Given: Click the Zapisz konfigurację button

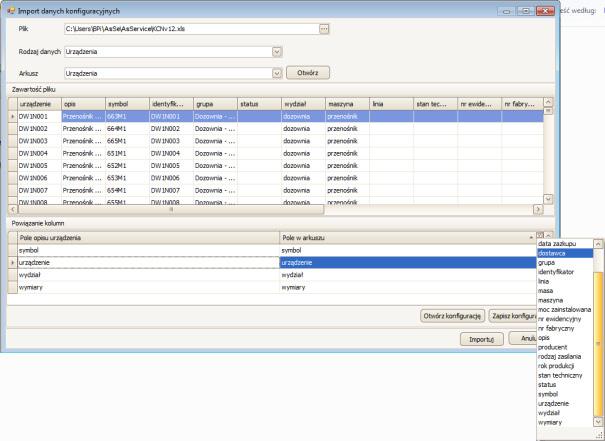Looking at the screenshot, I should click(513, 316).
